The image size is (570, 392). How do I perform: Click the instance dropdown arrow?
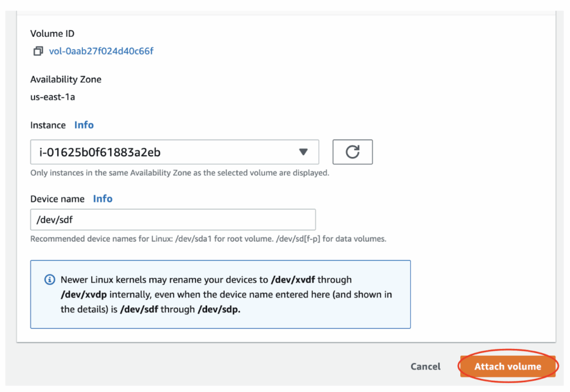[303, 152]
